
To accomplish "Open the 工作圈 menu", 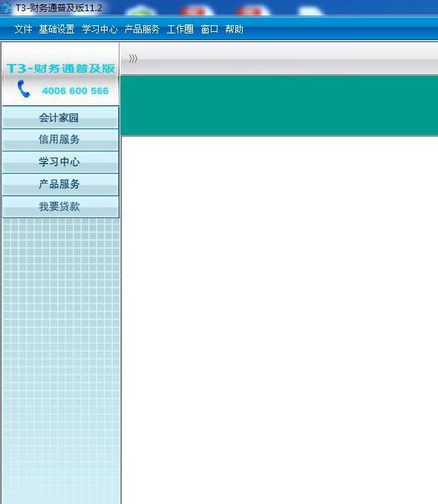I will [x=180, y=29].
